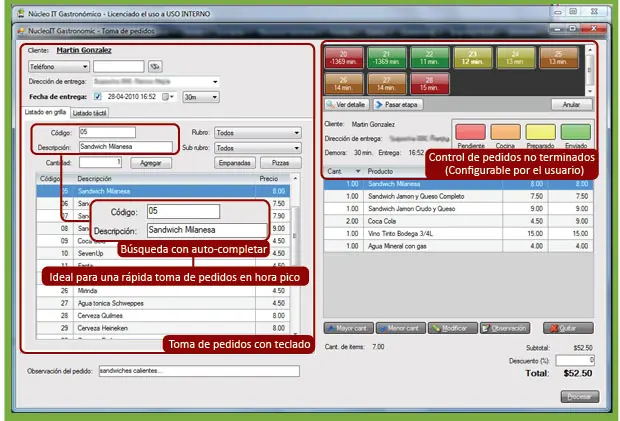Select Agua tonica Schweppes row
The image size is (620, 421).
163,303
